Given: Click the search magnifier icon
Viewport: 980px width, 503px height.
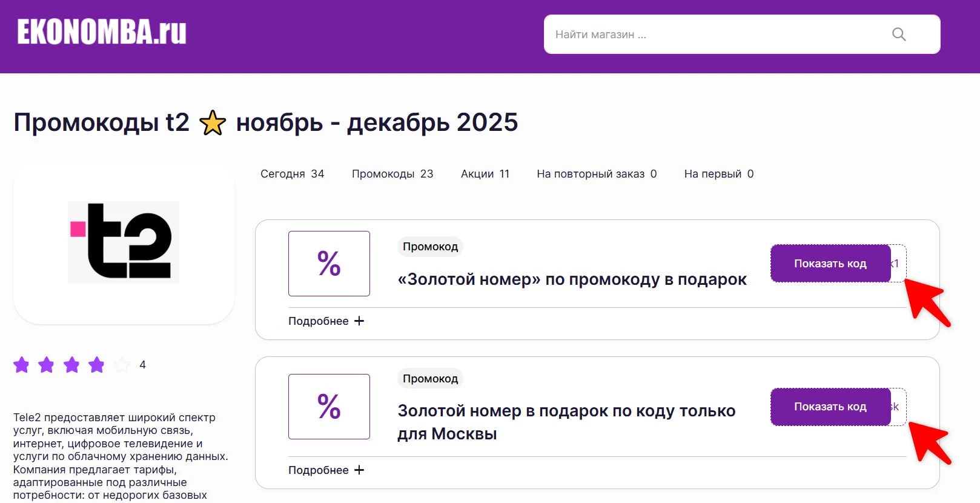Looking at the screenshot, I should pos(899,35).
